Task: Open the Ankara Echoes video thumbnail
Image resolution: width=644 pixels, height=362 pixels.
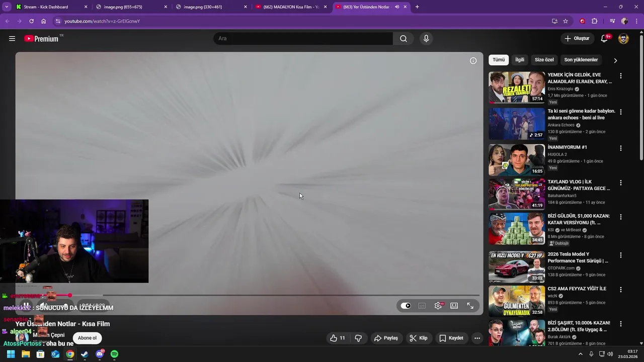Action: click(x=517, y=124)
